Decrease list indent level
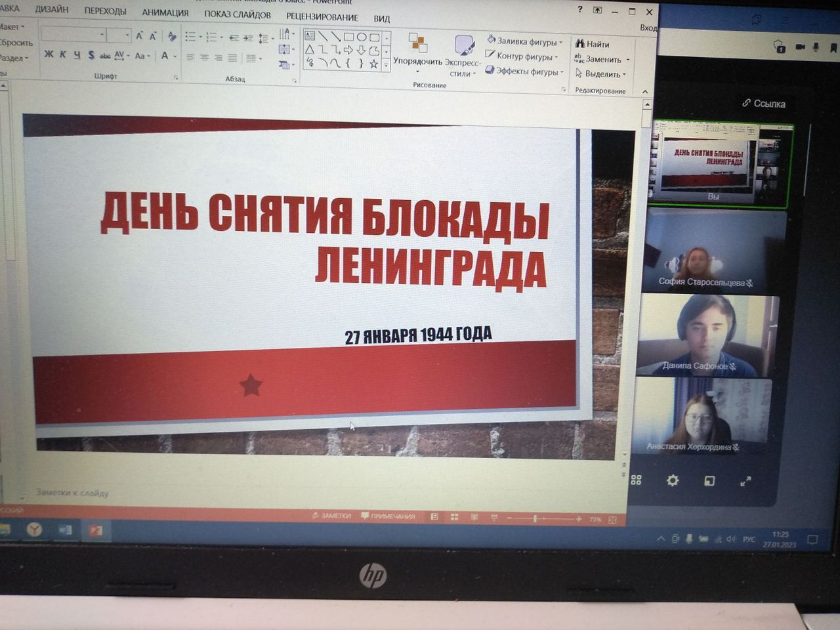840x630 pixels. [234, 38]
